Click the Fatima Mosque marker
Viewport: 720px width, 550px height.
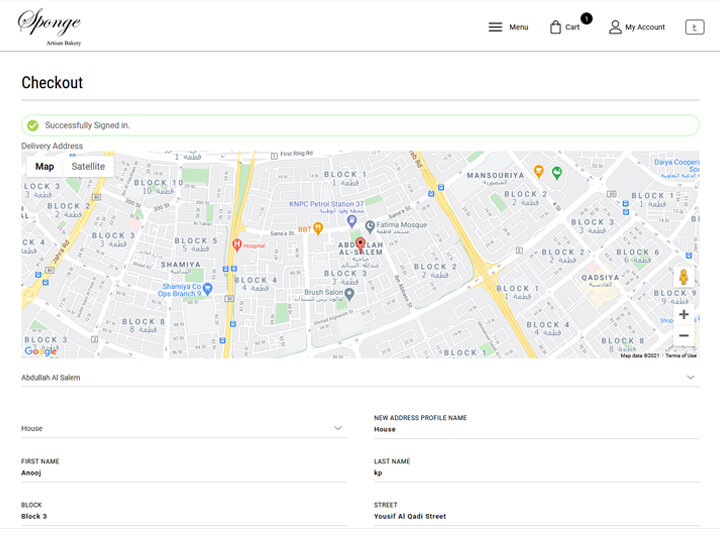tap(370, 226)
